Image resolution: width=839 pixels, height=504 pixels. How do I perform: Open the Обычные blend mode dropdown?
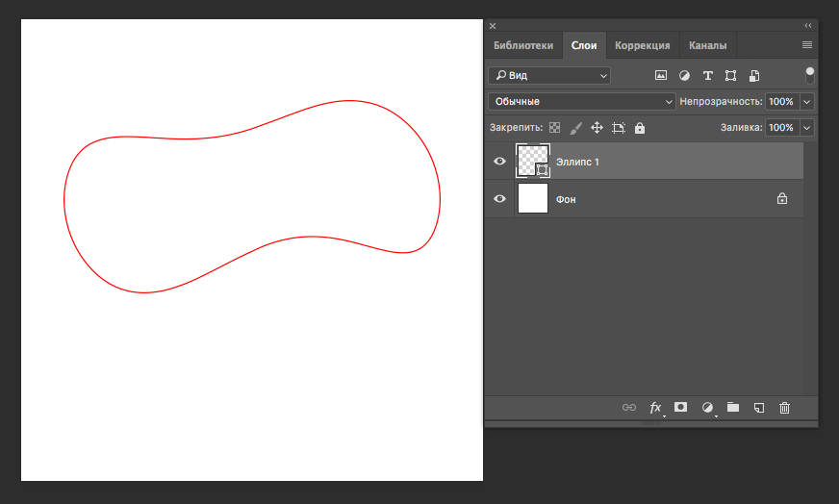tap(581, 101)
